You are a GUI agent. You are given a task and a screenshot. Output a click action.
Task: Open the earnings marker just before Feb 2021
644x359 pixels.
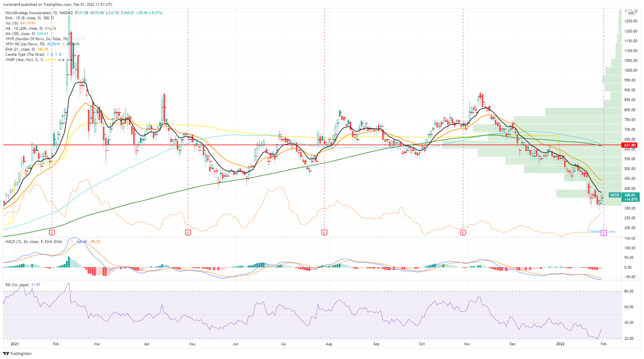[x=52, y=232]
